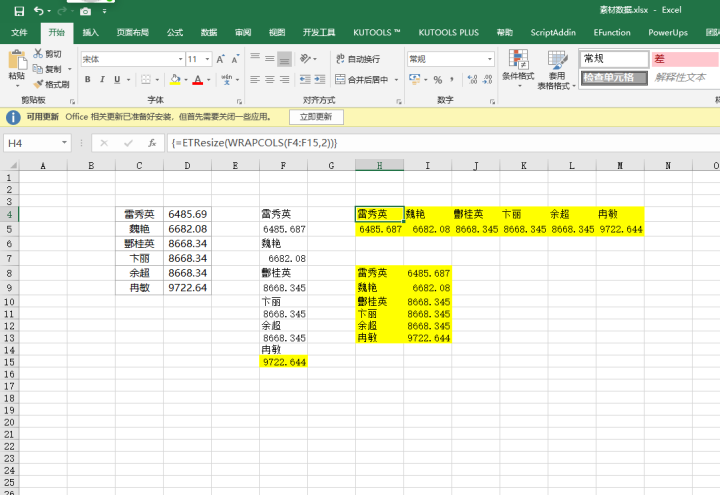The width and height of the screenshot is (720, 495).
Task: Switch to the KUTOOLS PLUS tab
Action: click(x=449, y=33)
